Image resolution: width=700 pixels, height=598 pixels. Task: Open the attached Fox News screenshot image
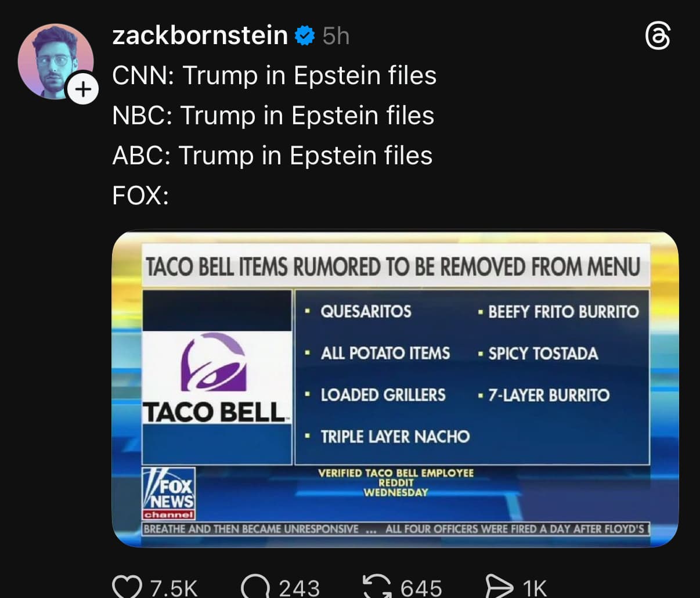click(x=395, y=389)
